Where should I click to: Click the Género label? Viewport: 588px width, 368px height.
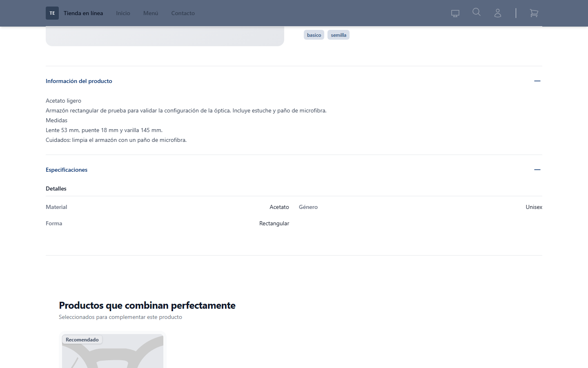pos(308,207)
